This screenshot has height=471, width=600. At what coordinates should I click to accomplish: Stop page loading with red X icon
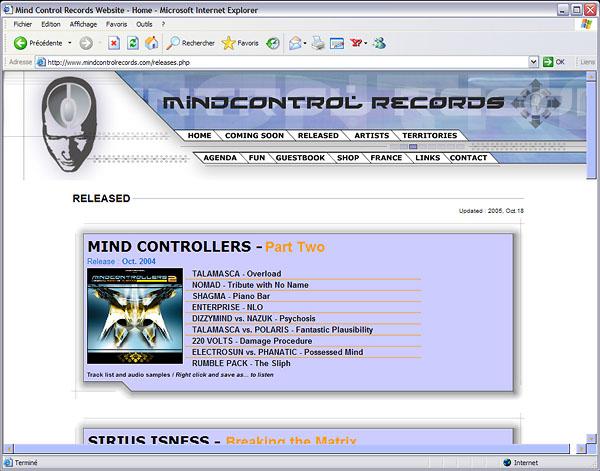click(x=114, y=43)
